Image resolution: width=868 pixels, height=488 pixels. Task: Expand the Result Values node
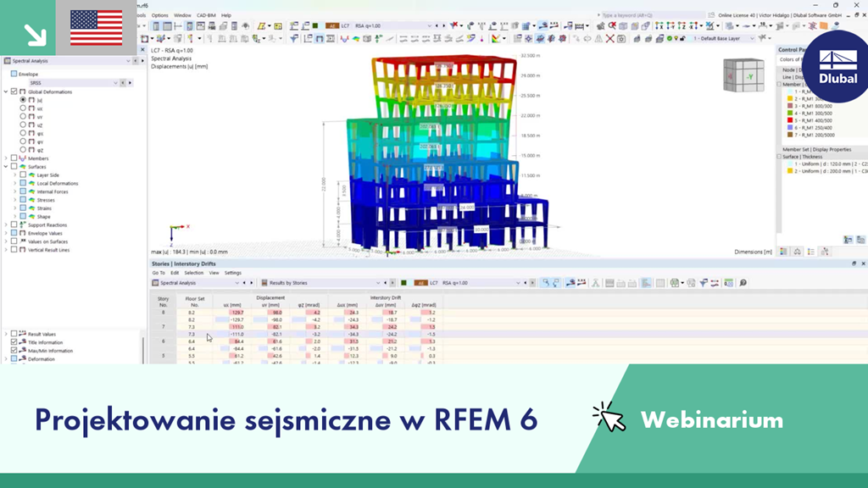[x=6, y=334]
